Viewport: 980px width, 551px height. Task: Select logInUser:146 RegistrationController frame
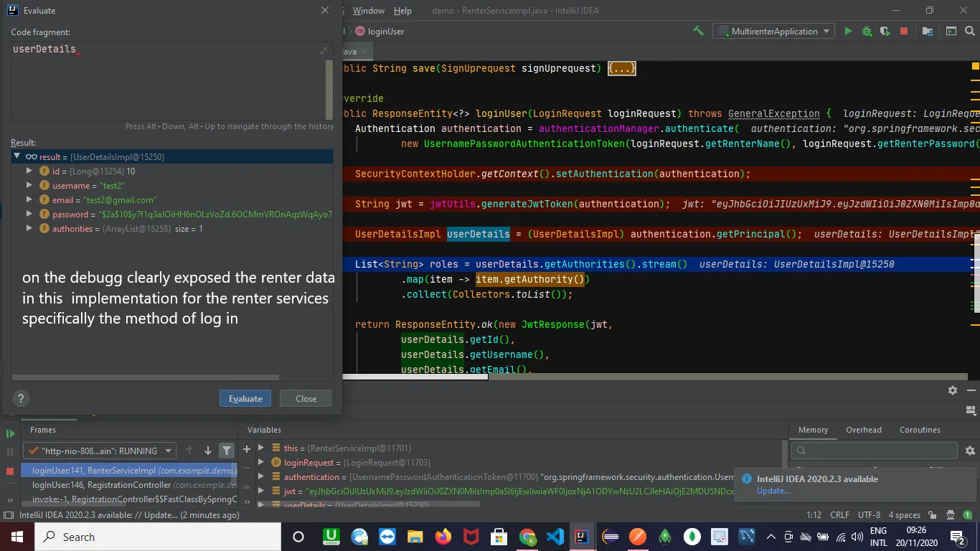tap(129, 485)
